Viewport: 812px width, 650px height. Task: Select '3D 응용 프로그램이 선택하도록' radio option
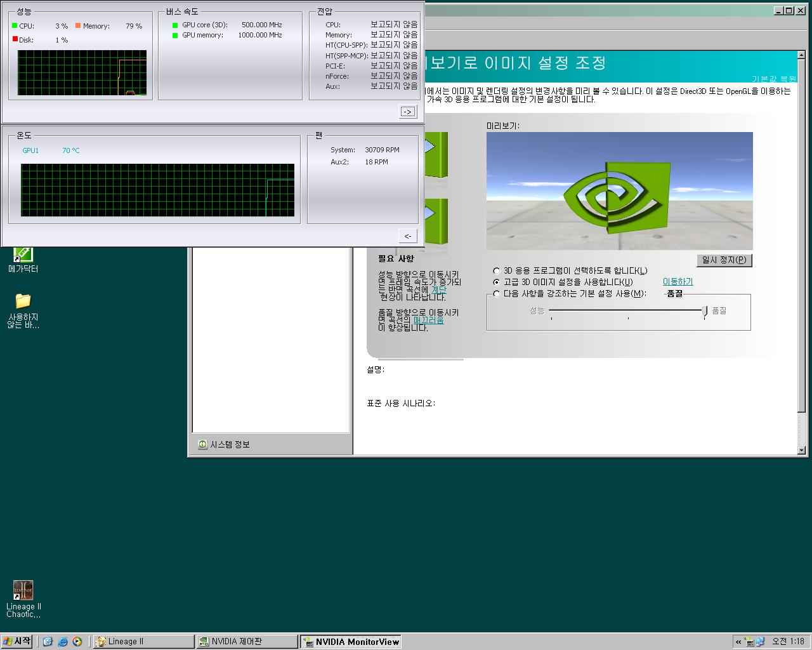[x=497, y=271]
